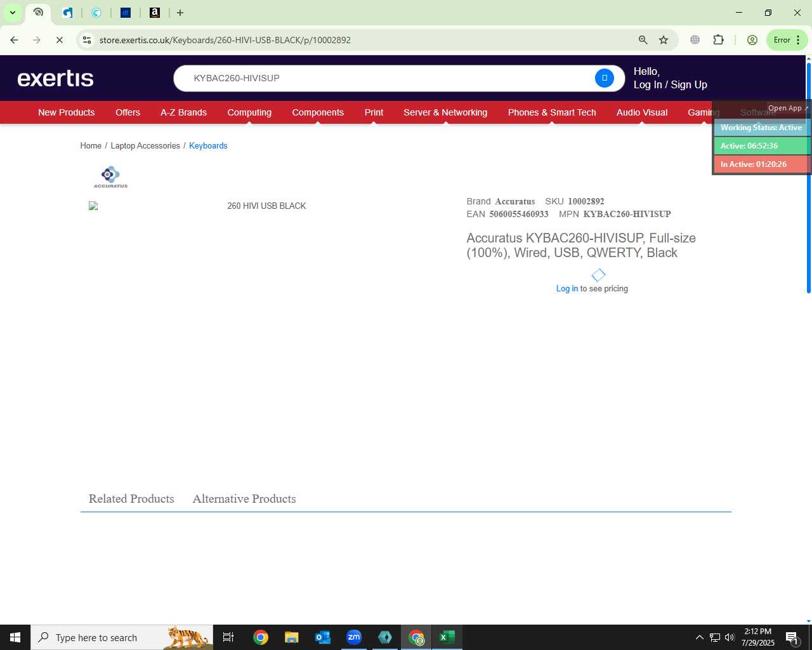Image resolution: width=812 pixels, height=650 pixels.
Task: Switch to the third browser tab with the C icon
Action: (96, 13)
